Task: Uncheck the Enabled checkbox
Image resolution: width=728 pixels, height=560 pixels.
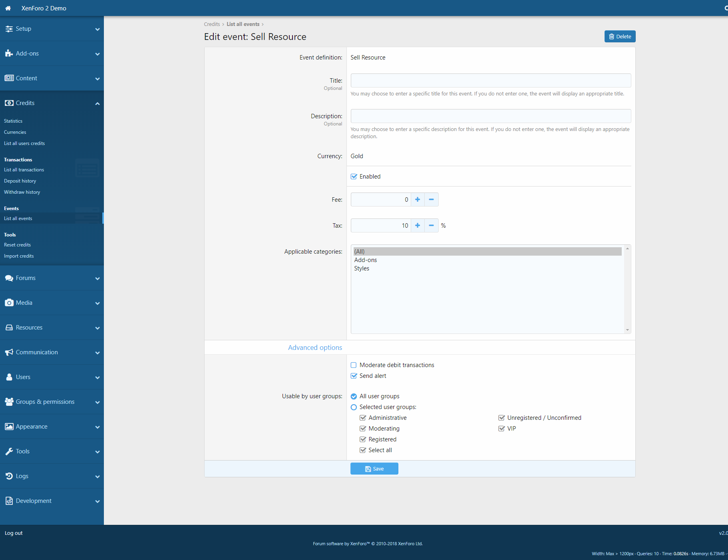Action: (354, 177)
